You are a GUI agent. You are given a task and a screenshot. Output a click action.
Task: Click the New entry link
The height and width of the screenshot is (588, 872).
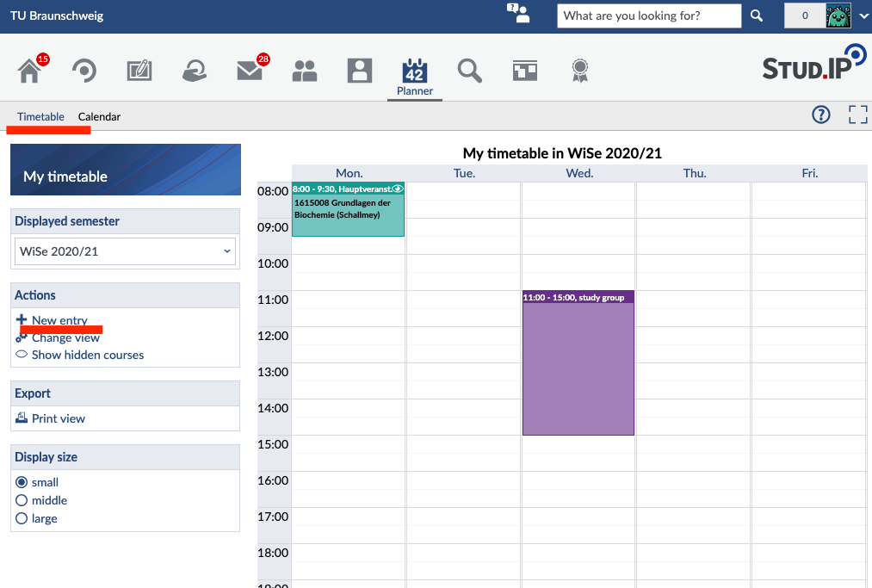point(59,320)
